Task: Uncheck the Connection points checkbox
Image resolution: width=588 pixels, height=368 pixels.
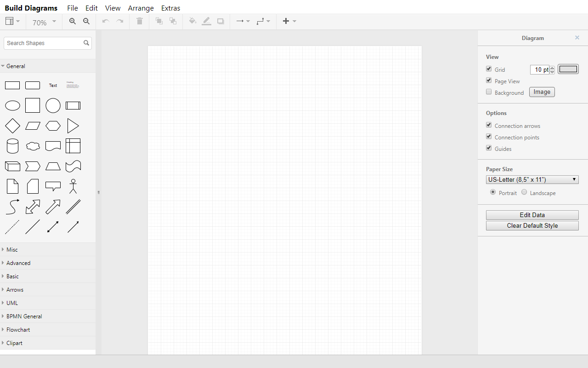Action: tap(489, 137)
